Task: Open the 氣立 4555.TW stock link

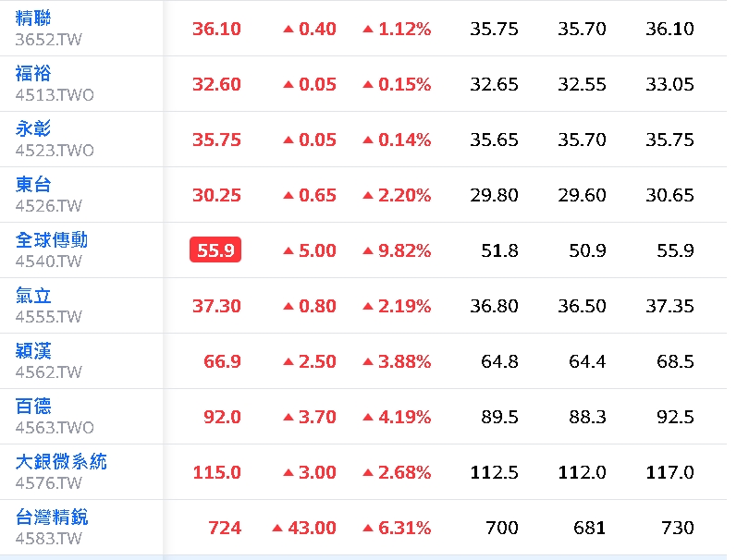Action: click(x=33, y=296)
